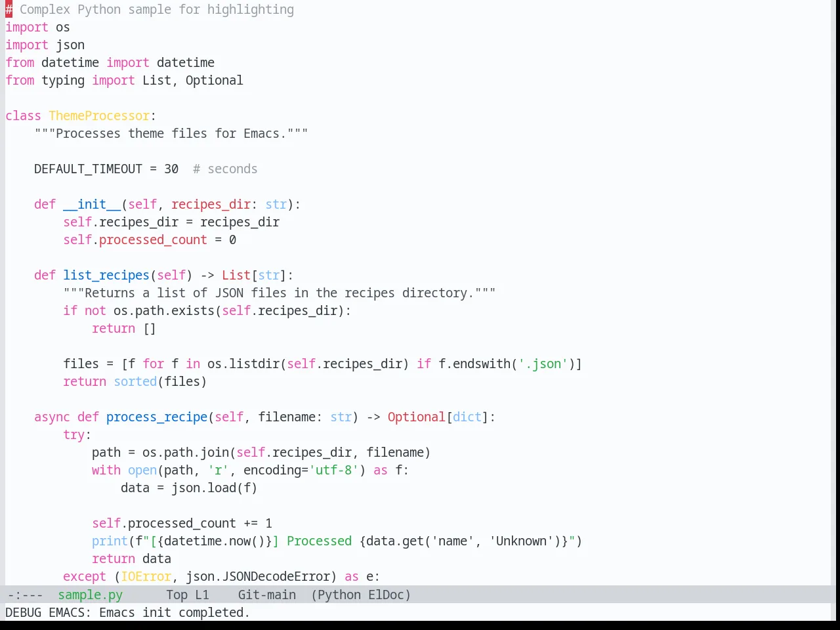840x630 pixels.
Task: Click os.path.exists in the if condition
Action: click(164, 310)
